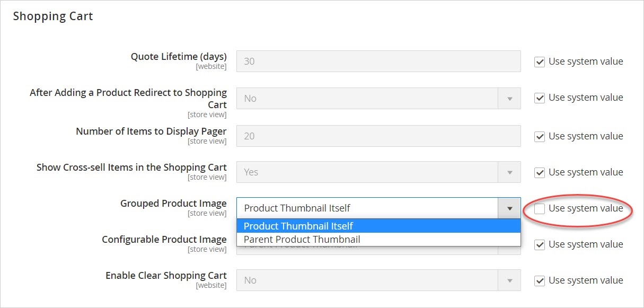Click the Quote Lifetime days input field

point(378,61)
